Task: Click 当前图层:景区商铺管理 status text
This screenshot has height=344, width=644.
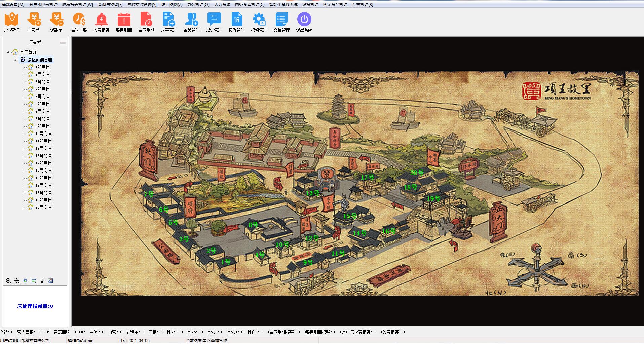Action: tap(206, 340)
